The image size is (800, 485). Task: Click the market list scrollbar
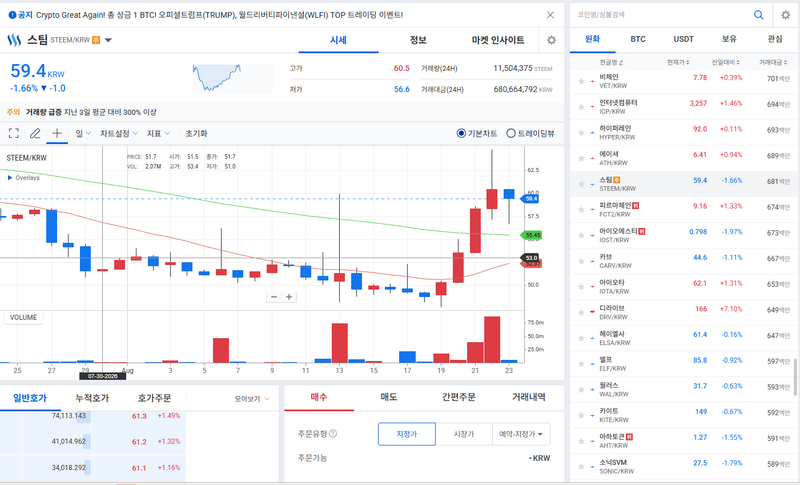pos(795,376)
